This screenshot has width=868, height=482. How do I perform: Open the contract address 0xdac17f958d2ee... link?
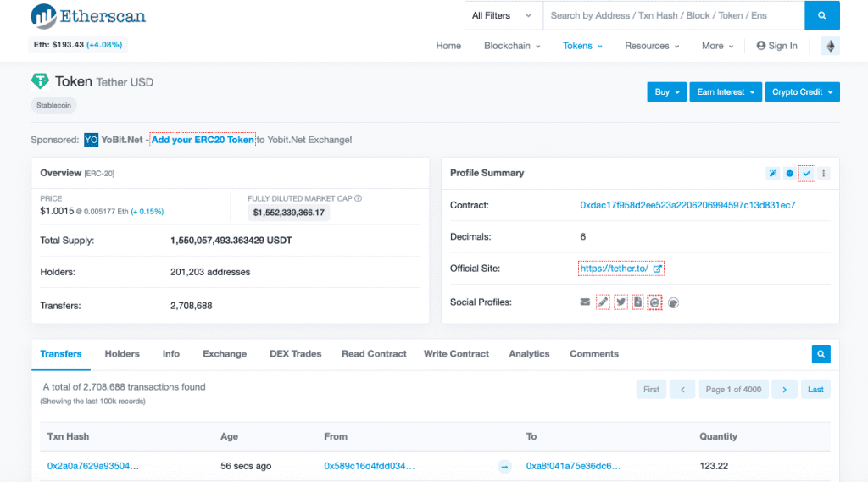687,205
